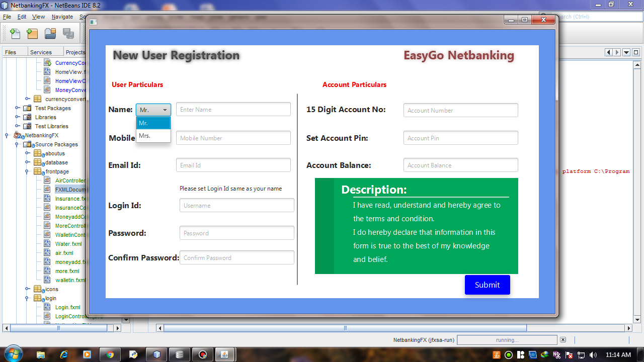This screenshot has width=644, height=362.
Task: Select more.fxml in project tree
Action: [x=67, y=271]
